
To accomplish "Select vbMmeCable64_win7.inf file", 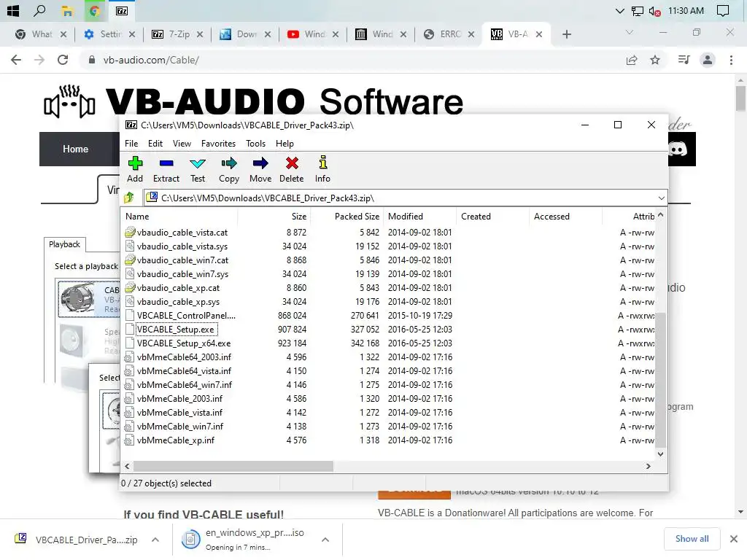I will (185, 384).
